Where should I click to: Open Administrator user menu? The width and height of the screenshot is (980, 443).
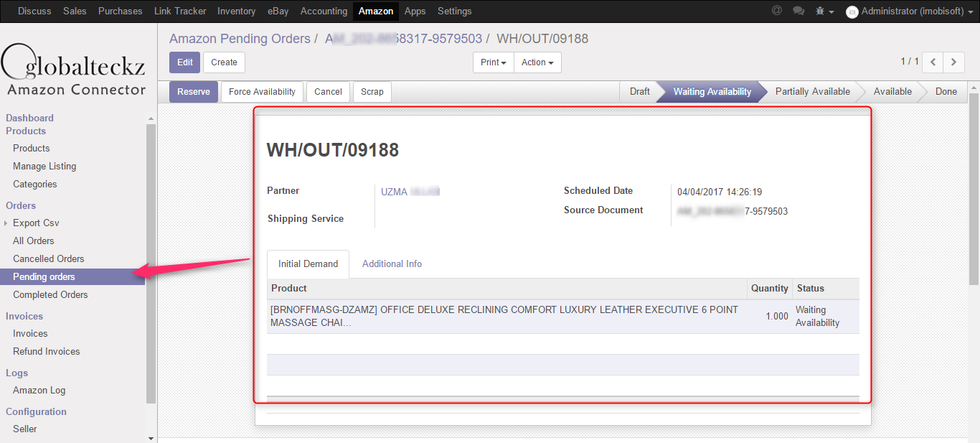(x=910, y=11)
